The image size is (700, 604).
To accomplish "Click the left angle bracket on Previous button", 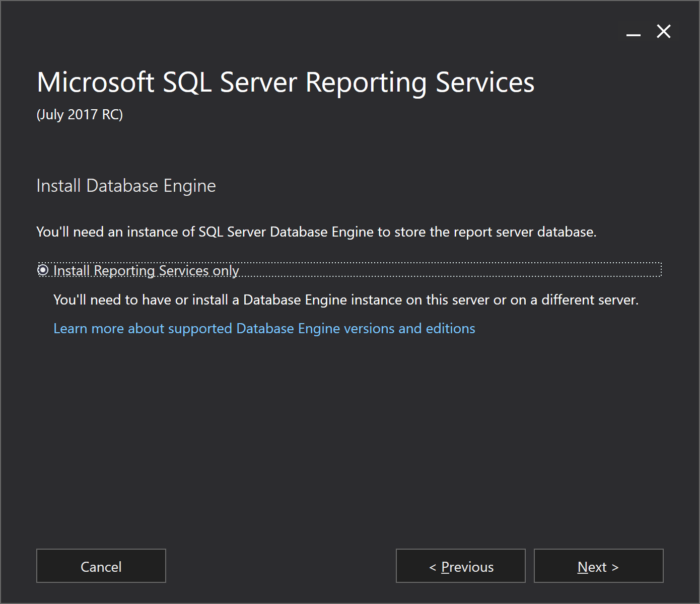I will (x=432, y=567).
